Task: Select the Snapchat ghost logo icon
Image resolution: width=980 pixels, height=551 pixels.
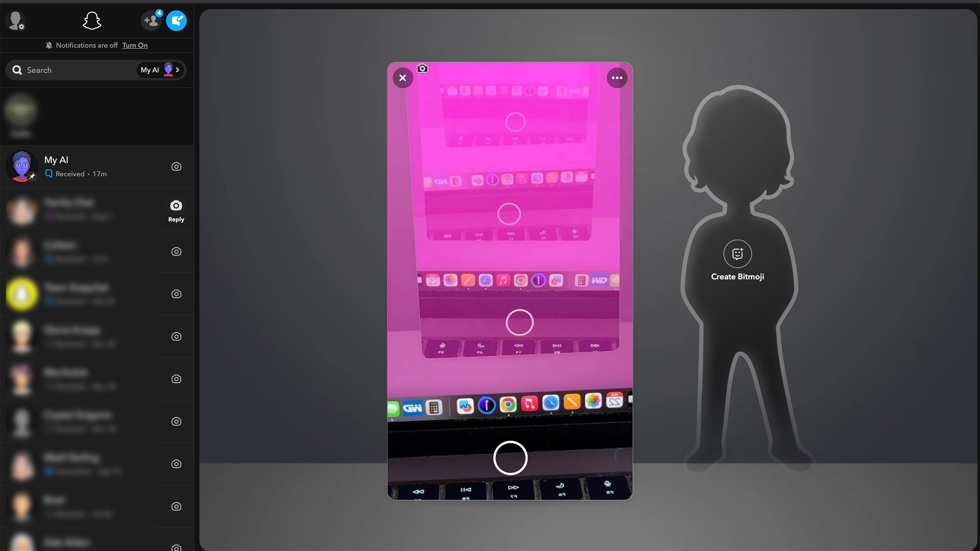Action: tap(92, 20)
